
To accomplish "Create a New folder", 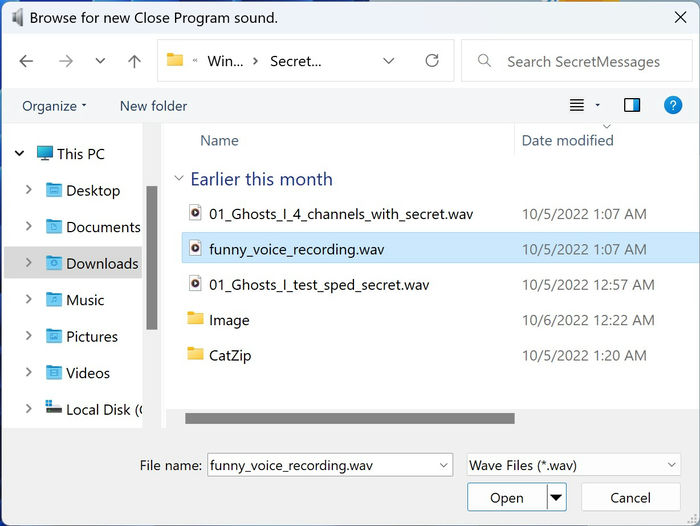I will pyautogui.click(x=153, y=106).
